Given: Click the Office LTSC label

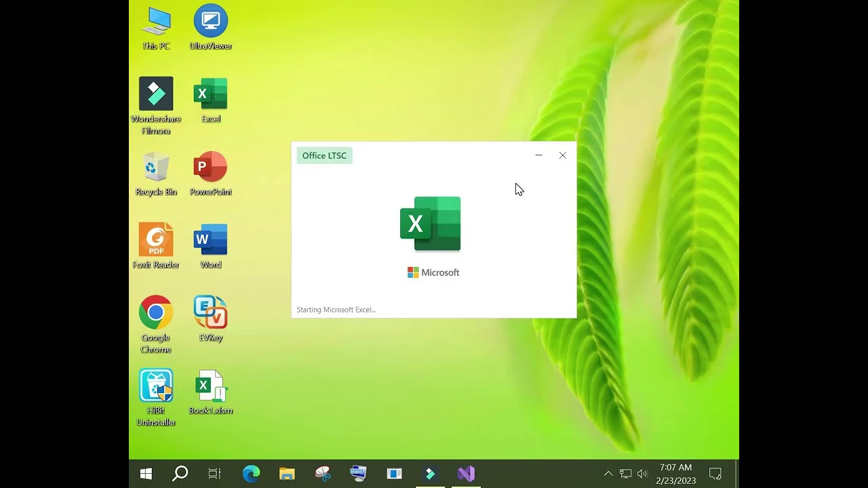Looking at the screenshot, I should (x=324, y=156).
